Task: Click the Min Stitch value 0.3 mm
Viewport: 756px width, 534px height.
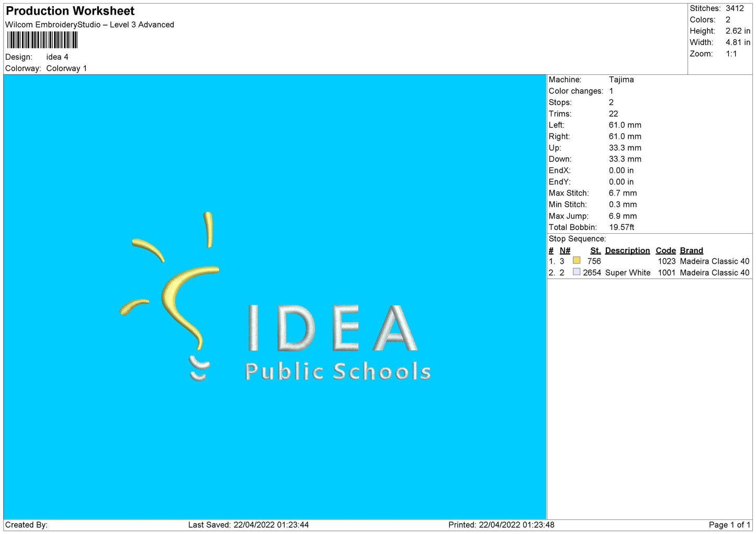Action: tap(623, 204)
